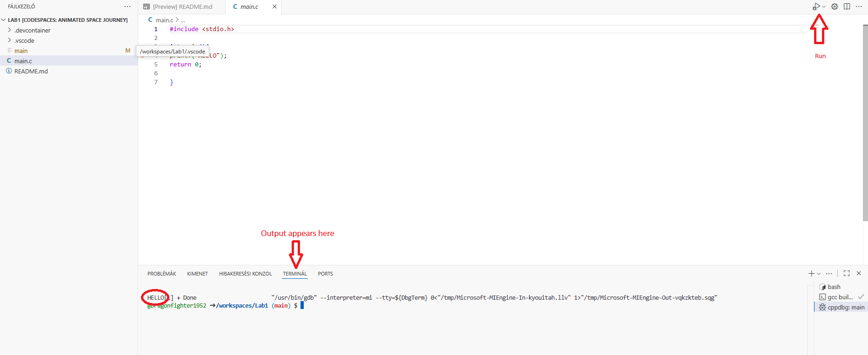
Task: Open explorer panel more actions ellipsis
Action: [x=127, y=7]
